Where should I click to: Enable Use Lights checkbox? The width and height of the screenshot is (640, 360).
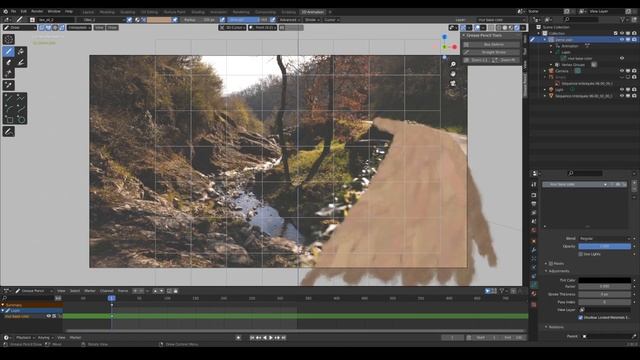click(581, 254)
